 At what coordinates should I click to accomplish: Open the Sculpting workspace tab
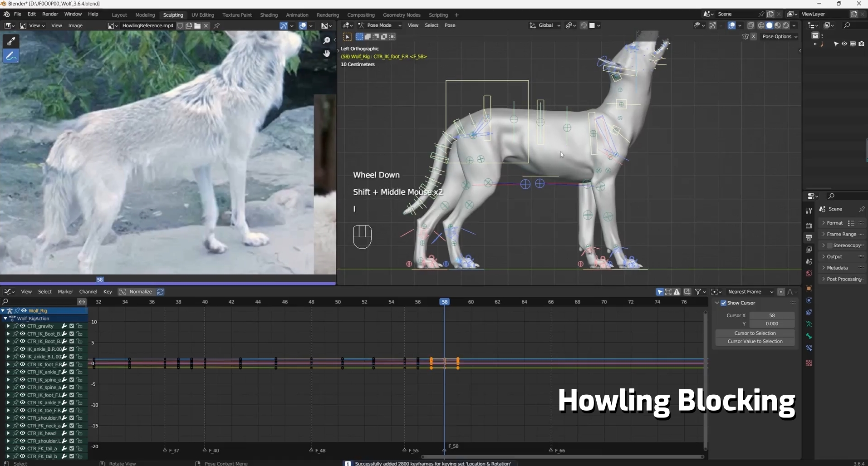173,15
